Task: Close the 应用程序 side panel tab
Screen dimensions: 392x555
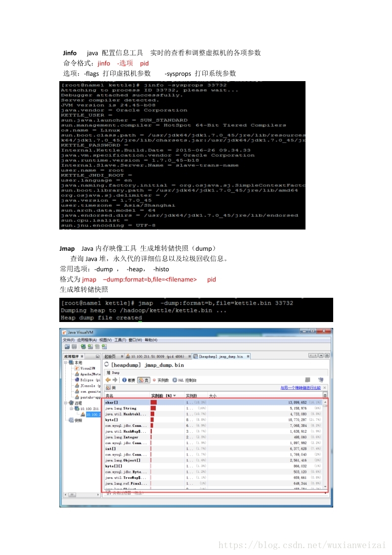Action: 82,357
